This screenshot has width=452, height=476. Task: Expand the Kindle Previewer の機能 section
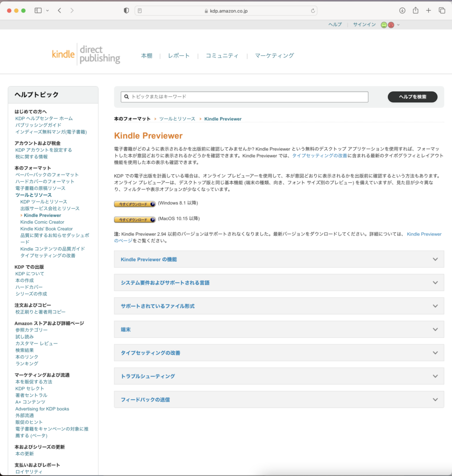pyautogui.click(x=279, y=259)
